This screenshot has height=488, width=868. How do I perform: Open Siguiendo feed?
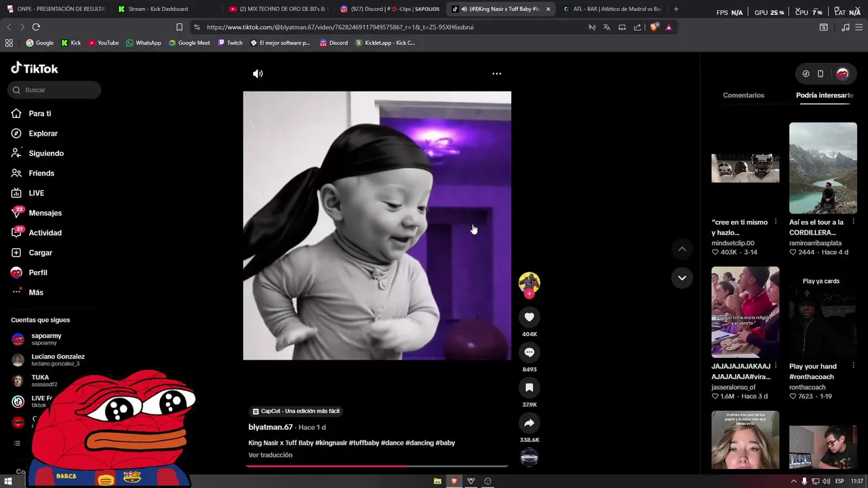coord(46,153)
